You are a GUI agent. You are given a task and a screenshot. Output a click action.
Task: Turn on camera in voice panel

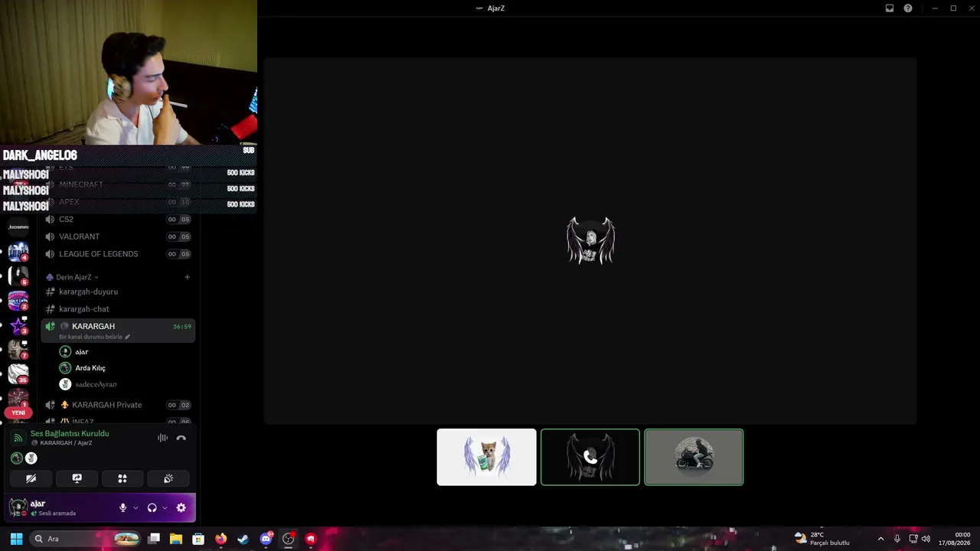[x=31, y=478]
